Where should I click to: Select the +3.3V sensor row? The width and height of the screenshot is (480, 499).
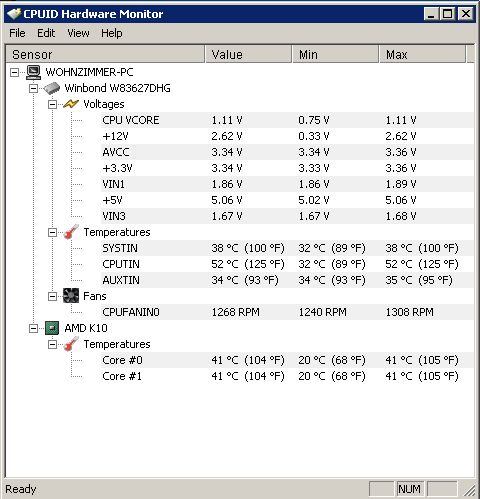point(287,168)
